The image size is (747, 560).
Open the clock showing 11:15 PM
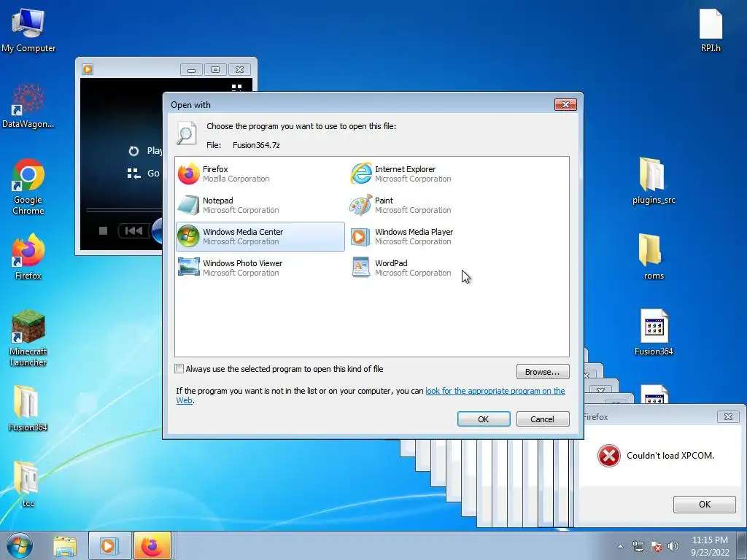710,546
